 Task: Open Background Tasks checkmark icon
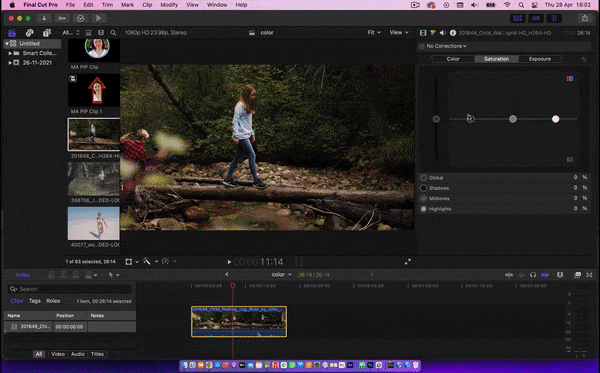tap(80, 18)
